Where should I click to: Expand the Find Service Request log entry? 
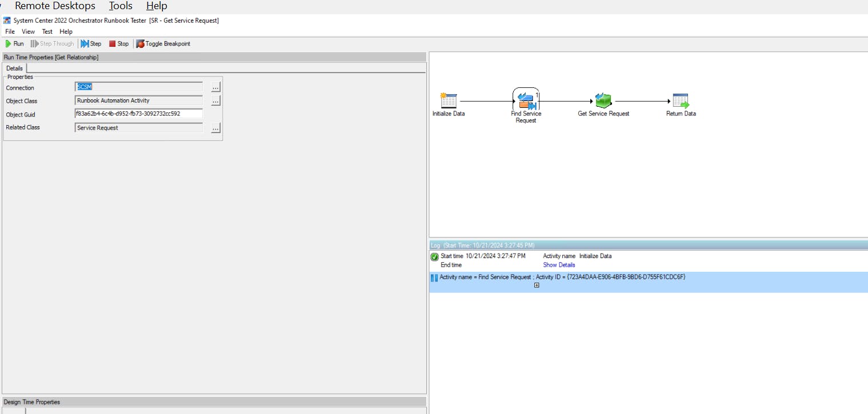537,286
